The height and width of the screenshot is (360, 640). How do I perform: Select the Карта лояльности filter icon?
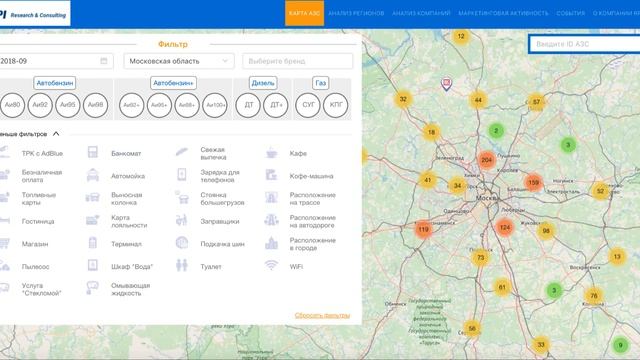(x=93, y=220)
